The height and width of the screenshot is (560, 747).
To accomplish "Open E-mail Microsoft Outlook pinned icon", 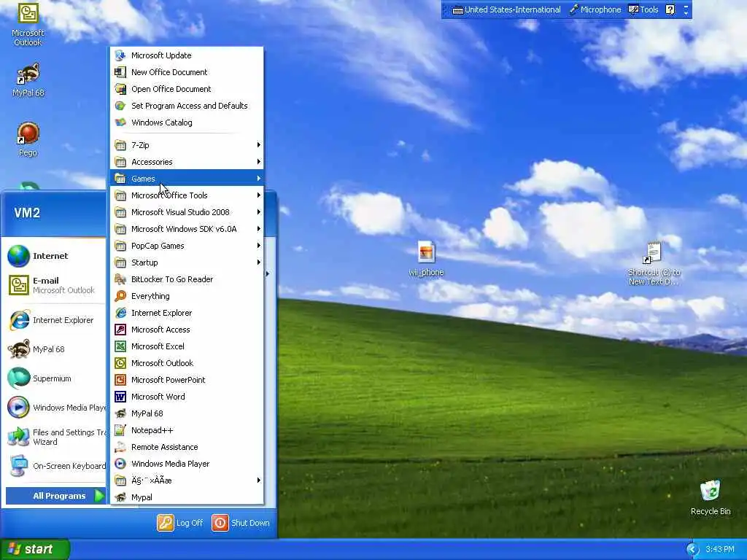I will (18, 285).
